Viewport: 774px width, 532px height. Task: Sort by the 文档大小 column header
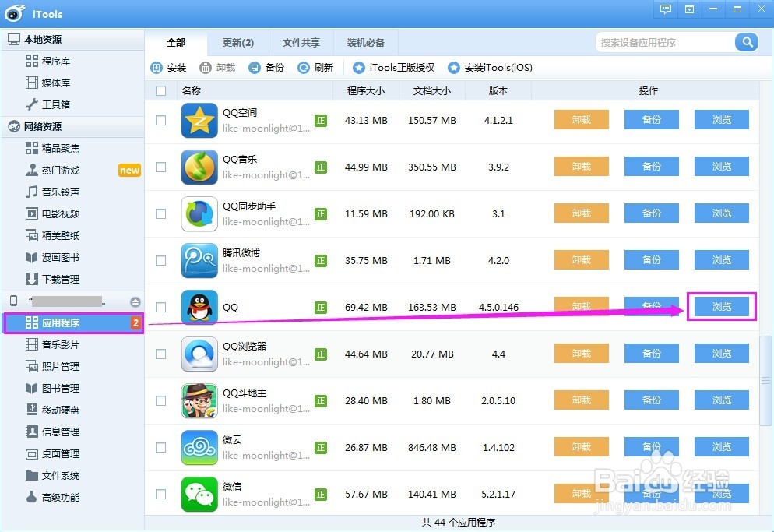432,91
